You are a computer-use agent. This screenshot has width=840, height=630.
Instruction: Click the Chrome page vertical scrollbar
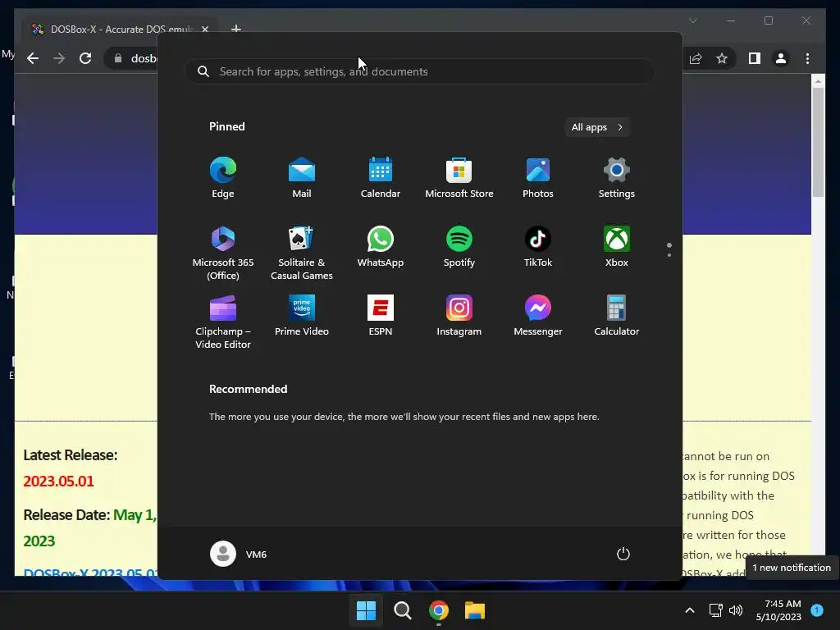818,143
